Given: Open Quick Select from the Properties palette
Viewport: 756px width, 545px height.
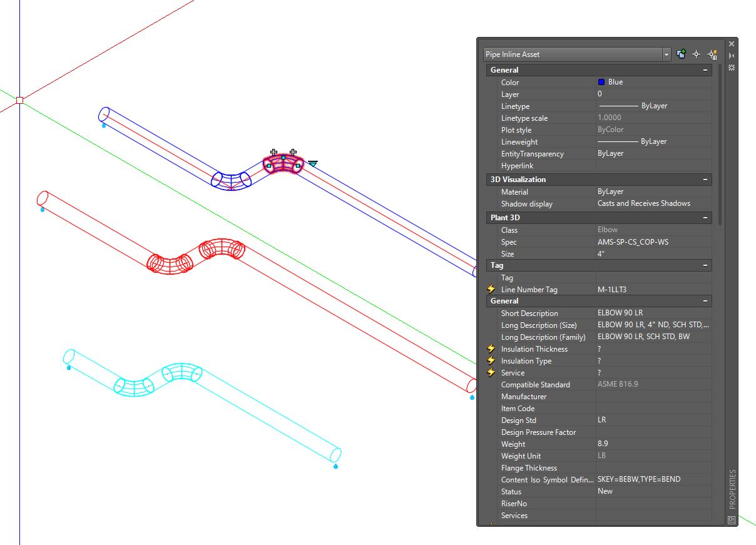Looking at the screenshot, I should coord(712,54).
